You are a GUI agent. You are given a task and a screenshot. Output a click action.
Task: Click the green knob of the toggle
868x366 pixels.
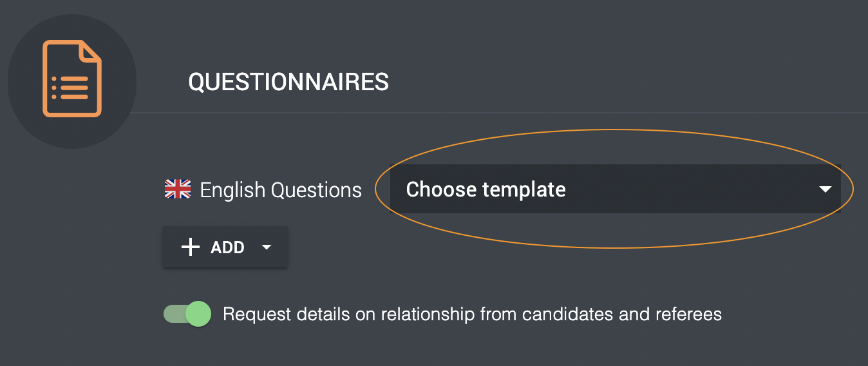point(198,314)
